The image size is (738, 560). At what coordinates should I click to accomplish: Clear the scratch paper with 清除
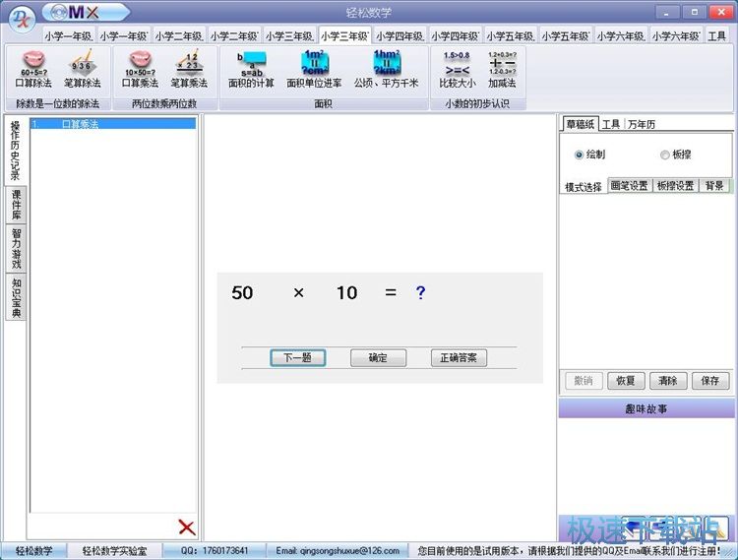[x=668, y=380]
